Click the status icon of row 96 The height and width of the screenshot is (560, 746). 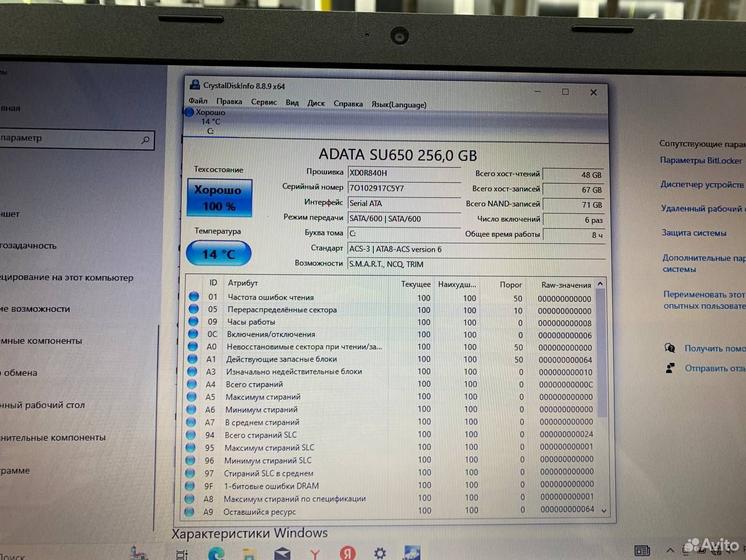190,460
